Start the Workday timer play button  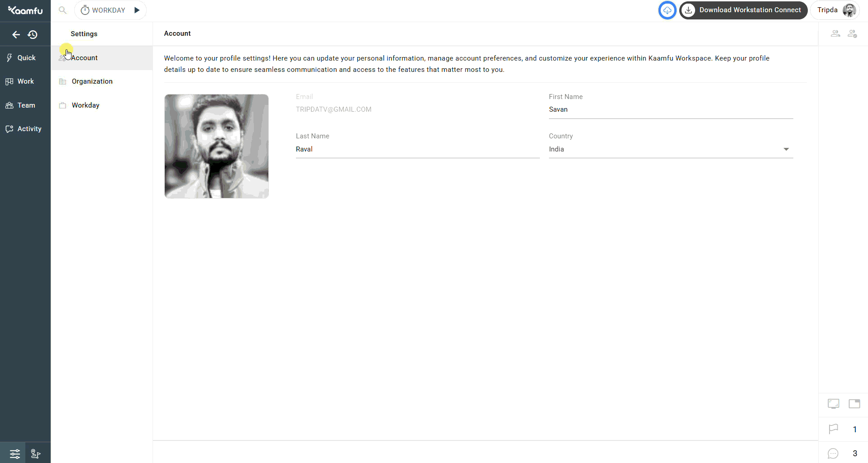pos(137,10)
